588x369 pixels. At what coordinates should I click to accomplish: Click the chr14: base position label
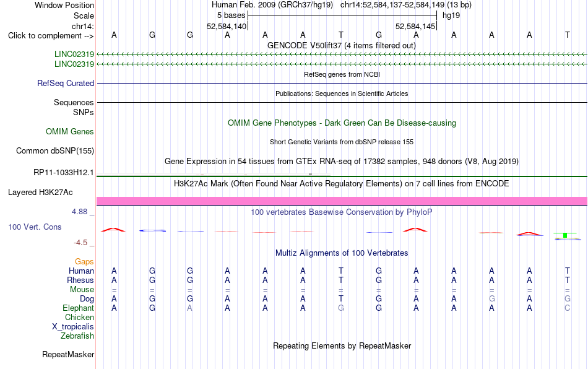point(82,26)
